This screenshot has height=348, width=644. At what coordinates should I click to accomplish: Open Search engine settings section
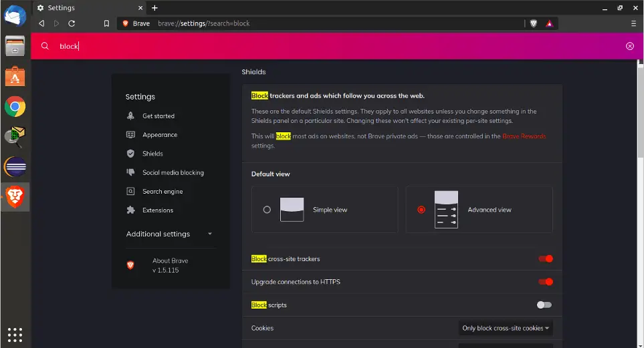[163, 191]
